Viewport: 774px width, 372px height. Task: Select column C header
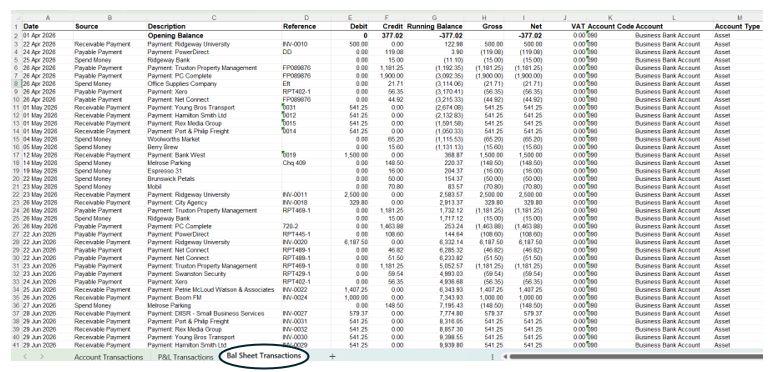[214, 18]
